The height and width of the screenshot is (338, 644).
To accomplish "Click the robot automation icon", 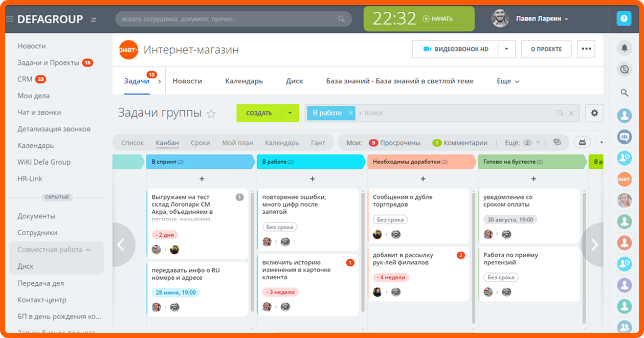I will click(x=582, y=143).
